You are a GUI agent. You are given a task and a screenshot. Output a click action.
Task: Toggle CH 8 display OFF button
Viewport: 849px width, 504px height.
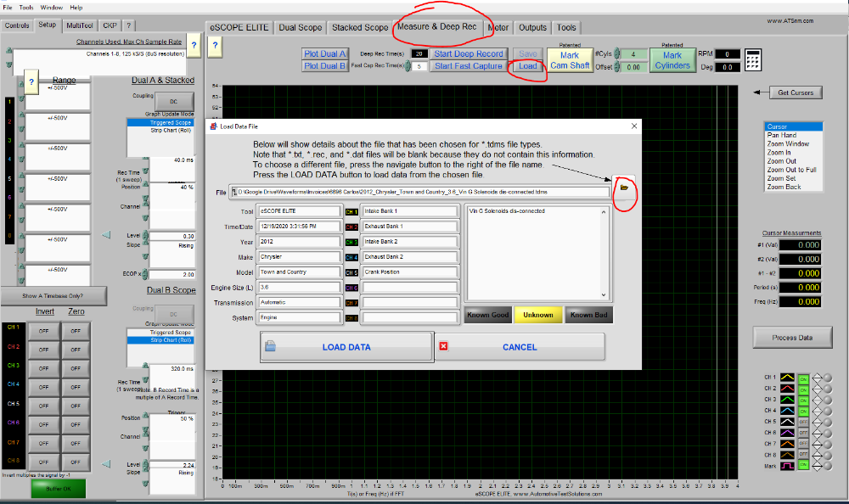pos(803,455)
